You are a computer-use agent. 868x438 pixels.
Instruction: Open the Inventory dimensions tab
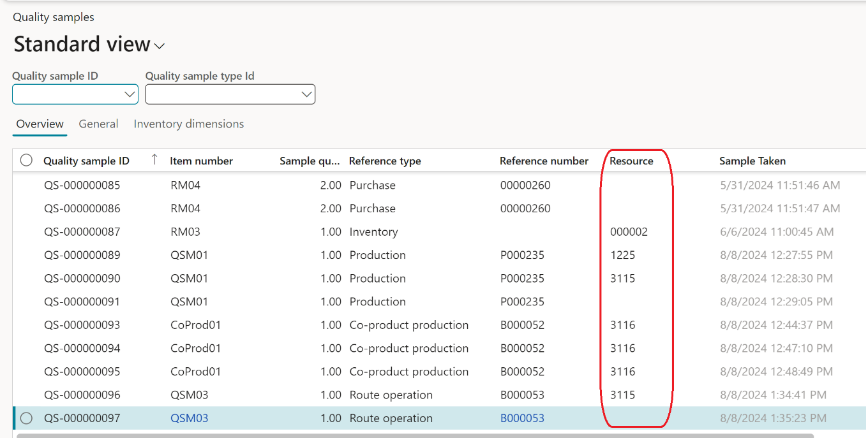(188, 124)
